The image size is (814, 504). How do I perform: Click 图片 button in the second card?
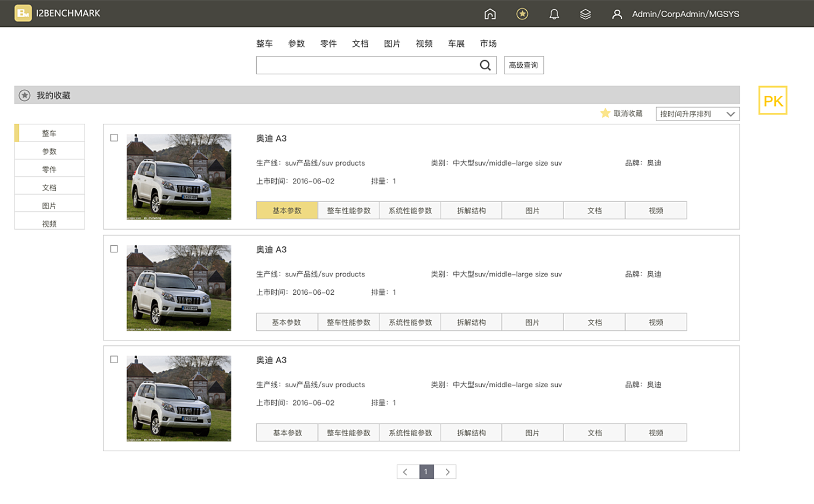pos(532,322)
